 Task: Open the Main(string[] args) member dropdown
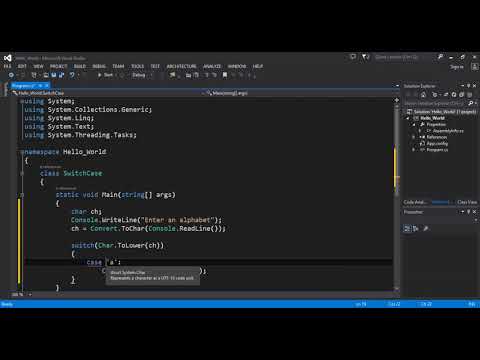(x=302, y=93)
